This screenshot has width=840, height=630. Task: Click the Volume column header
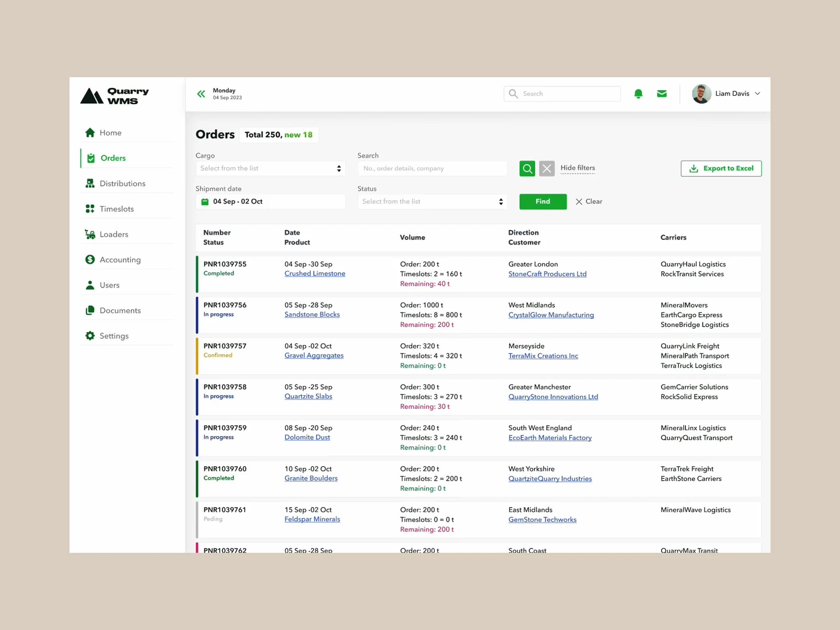coord(412,237)
